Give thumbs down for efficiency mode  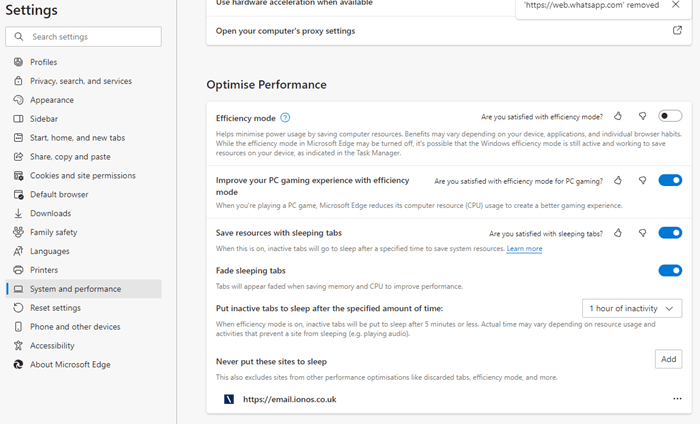point(642,116)
